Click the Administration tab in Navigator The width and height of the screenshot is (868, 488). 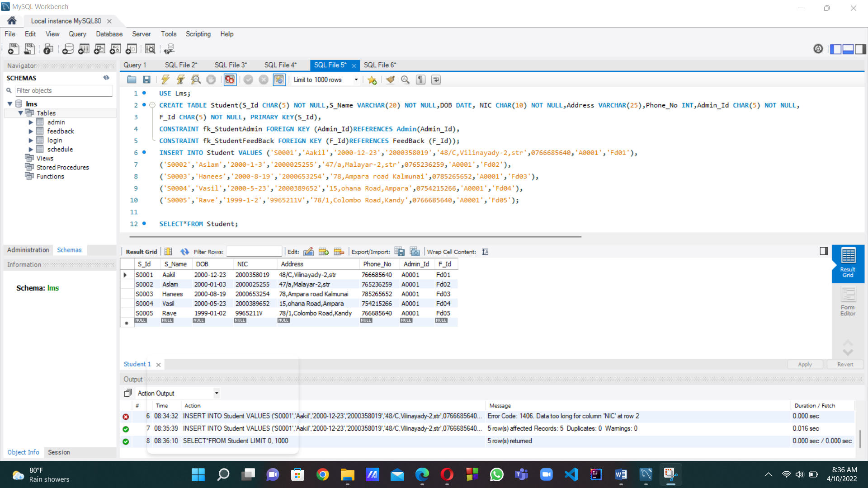point(28,250)
